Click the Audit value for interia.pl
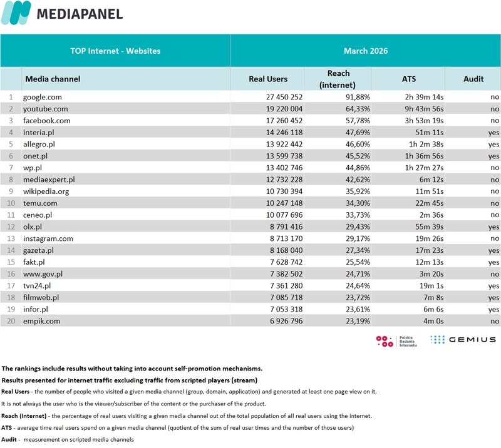Viewport: 501px width, 448px height. 494,132
